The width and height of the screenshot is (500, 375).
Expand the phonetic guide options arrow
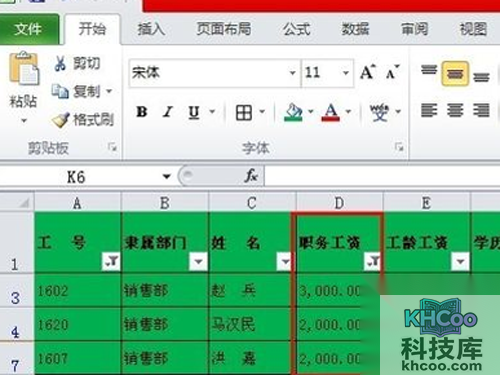tap(398, 112)
